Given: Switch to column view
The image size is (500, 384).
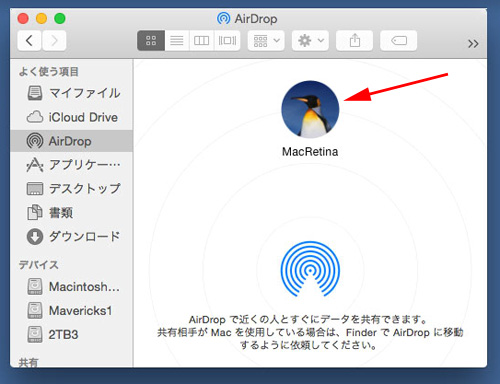Looking at the screenshot, I should (x=202, y=41).
